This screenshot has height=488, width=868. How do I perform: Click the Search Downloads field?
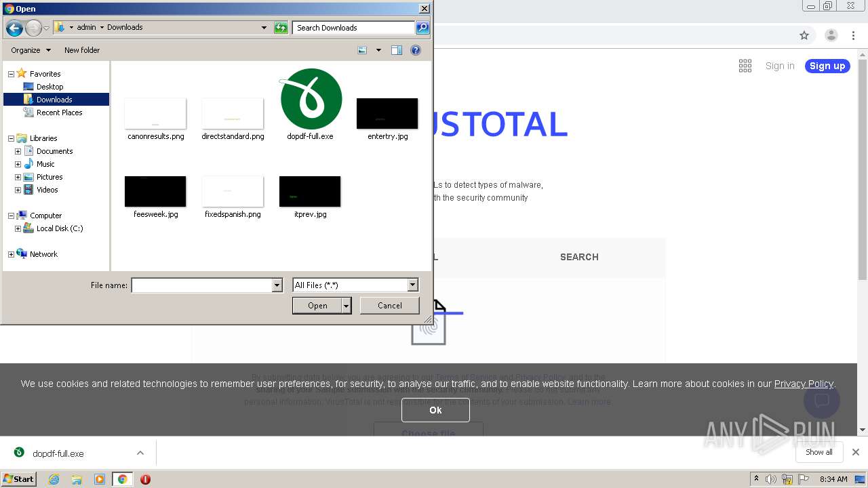[354, 28]
